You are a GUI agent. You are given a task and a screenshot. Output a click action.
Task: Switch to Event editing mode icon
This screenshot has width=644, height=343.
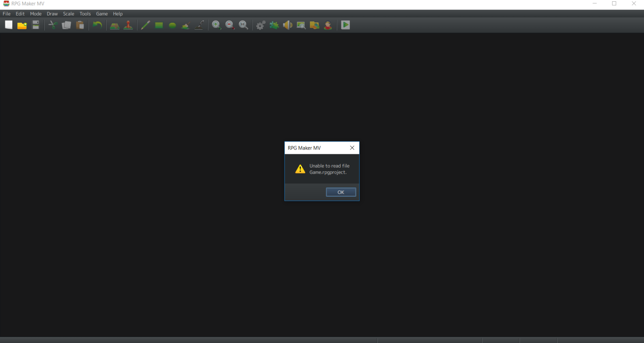click(128, 25)
